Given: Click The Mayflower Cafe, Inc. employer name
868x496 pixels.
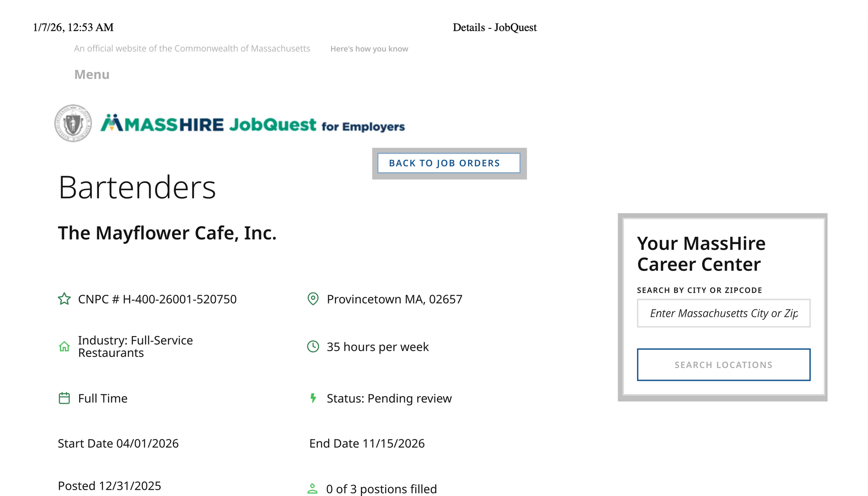Looking at the screenshot, I should pos(167,233).
